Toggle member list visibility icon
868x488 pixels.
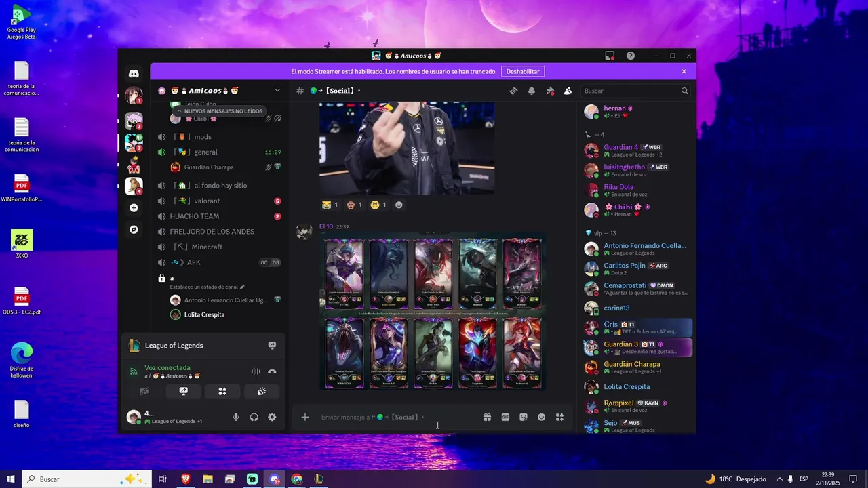[568, 91]
